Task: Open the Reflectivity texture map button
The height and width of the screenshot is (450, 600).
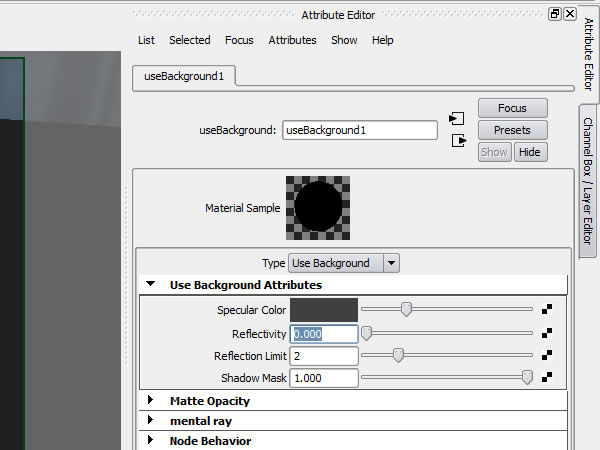Action: pos(547,333)
